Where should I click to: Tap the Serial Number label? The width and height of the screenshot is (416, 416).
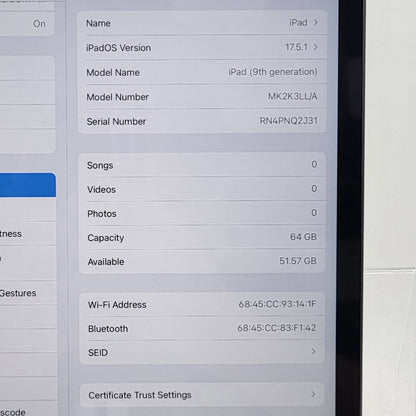click(116, 122)
